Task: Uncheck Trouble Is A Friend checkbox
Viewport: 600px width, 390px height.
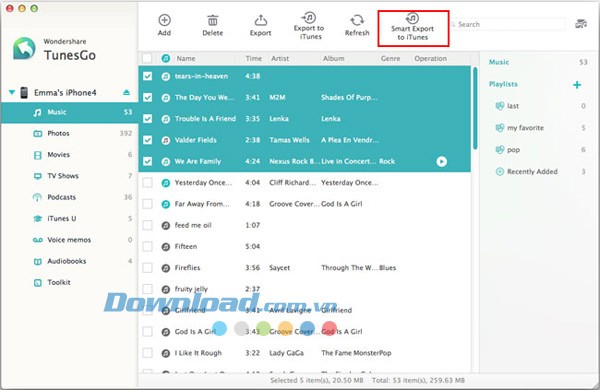Action: pos(147,119)
